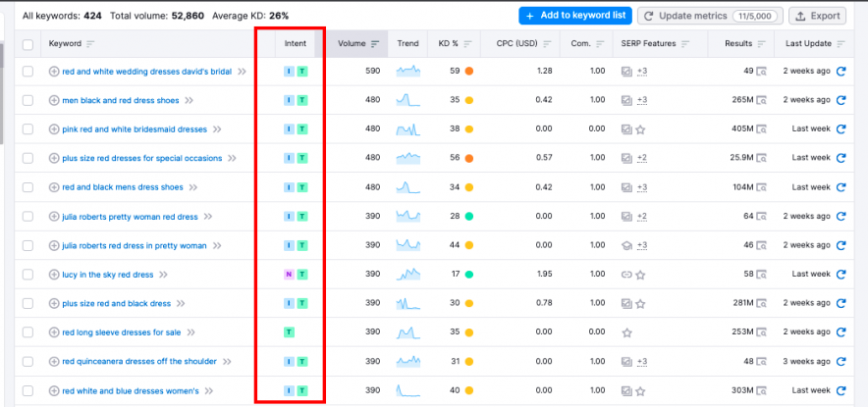View SERP results icon for 'plus size red and black dress'
The height and width of the screenshot is (407, 868).
[762, 304]
